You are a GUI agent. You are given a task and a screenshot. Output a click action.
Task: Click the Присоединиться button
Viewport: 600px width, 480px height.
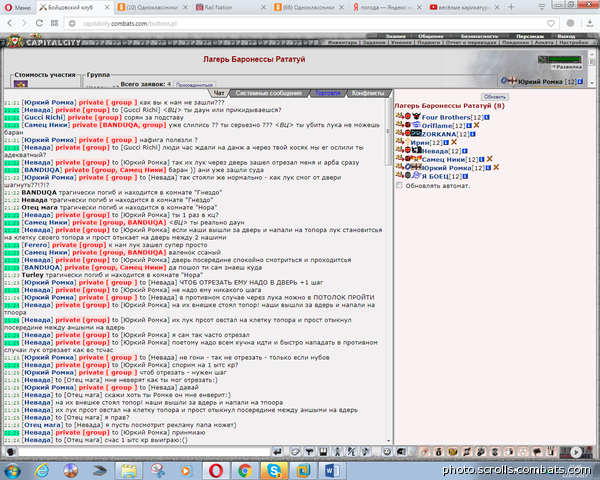[194, 85]
